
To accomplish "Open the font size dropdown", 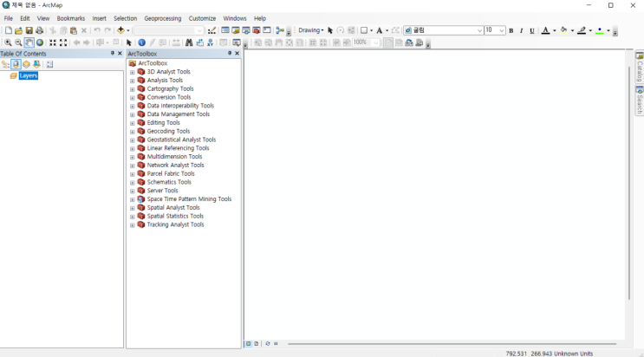I will (502, 30).
